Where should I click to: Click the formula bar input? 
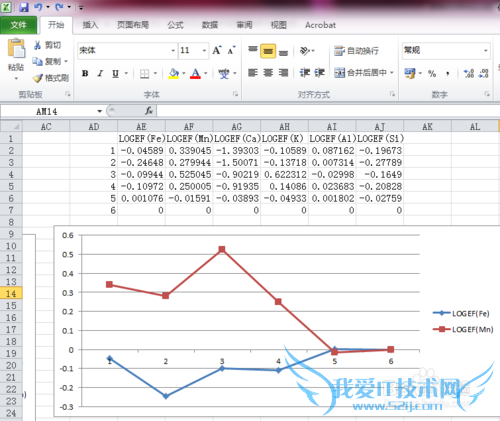[328, 111]
